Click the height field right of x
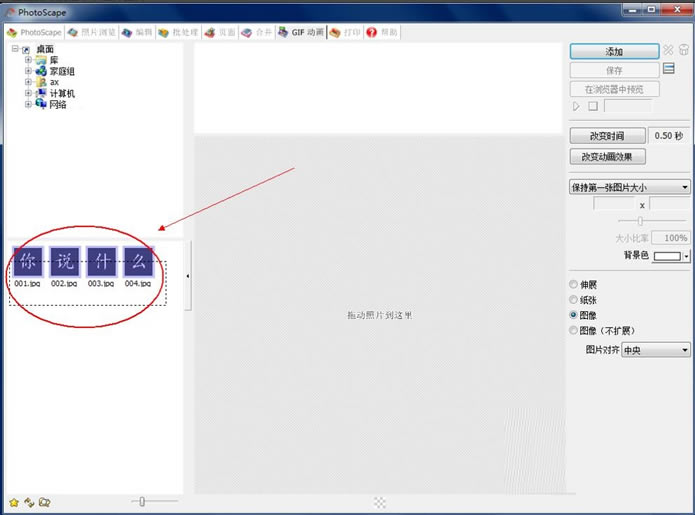695x515 pixels. click(x=670, y=204)
